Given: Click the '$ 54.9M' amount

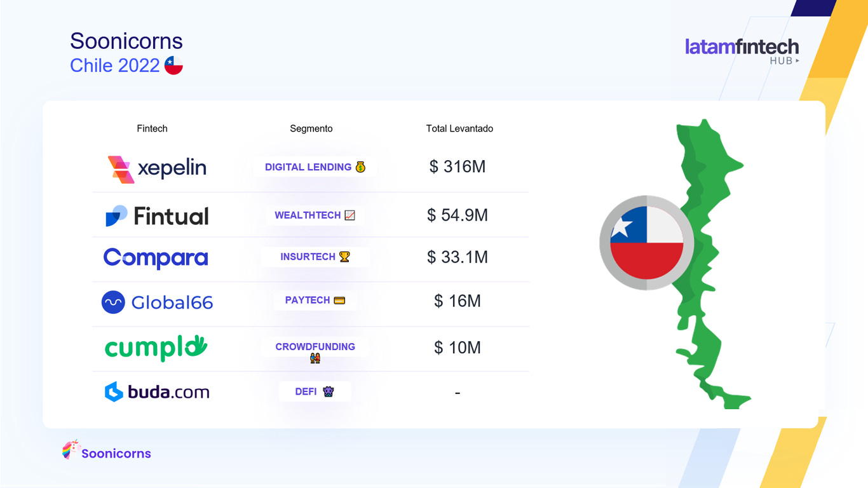Looking at the screenshot, I should 458,215.
